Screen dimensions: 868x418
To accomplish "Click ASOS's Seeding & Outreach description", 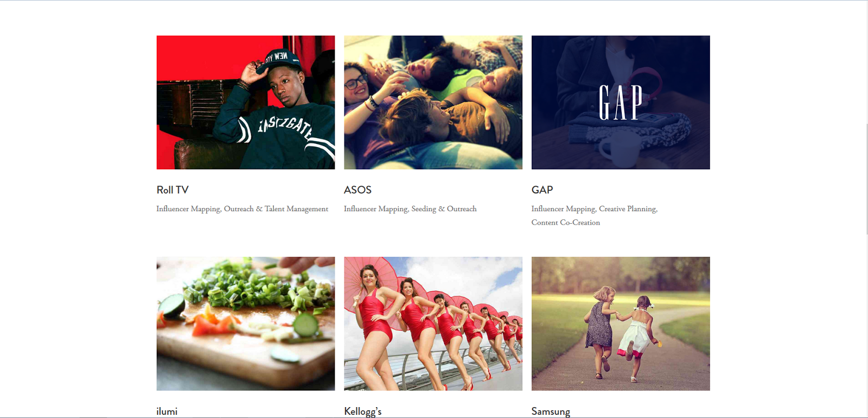I will (444, 209).
